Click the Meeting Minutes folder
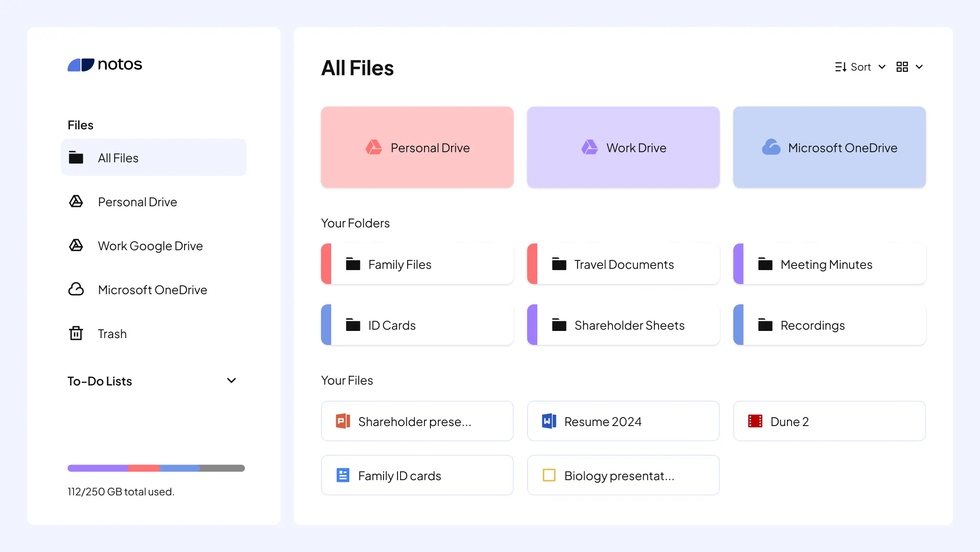Image resolution: width=980 pixels, height=552 pixels. [x=829, y=264]
